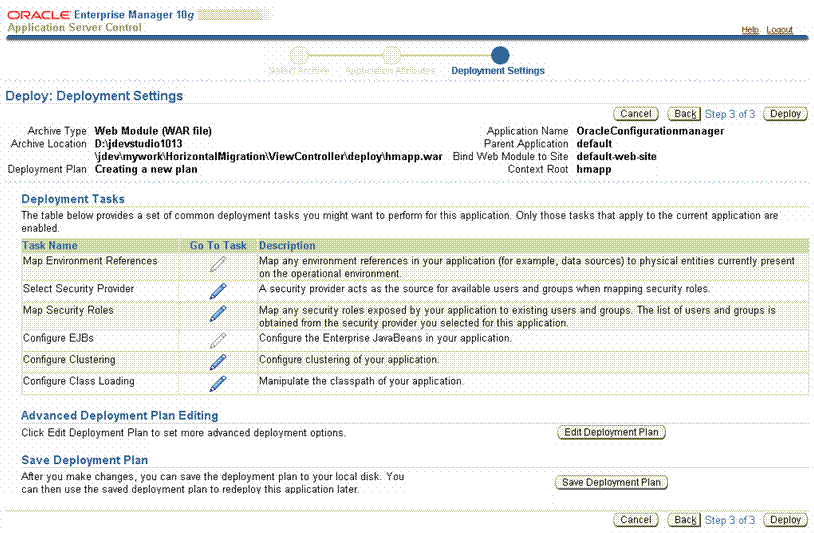
Task: Click the bottom Back button
Action: (685, 520)
